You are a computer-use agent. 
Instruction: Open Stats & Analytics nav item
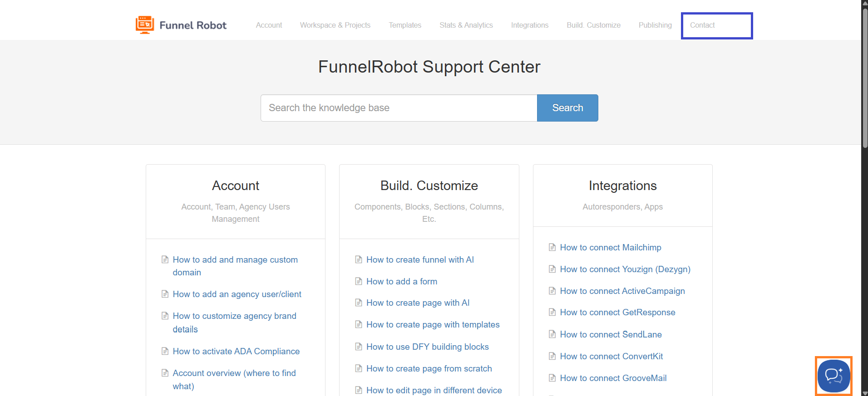[466, 25]
